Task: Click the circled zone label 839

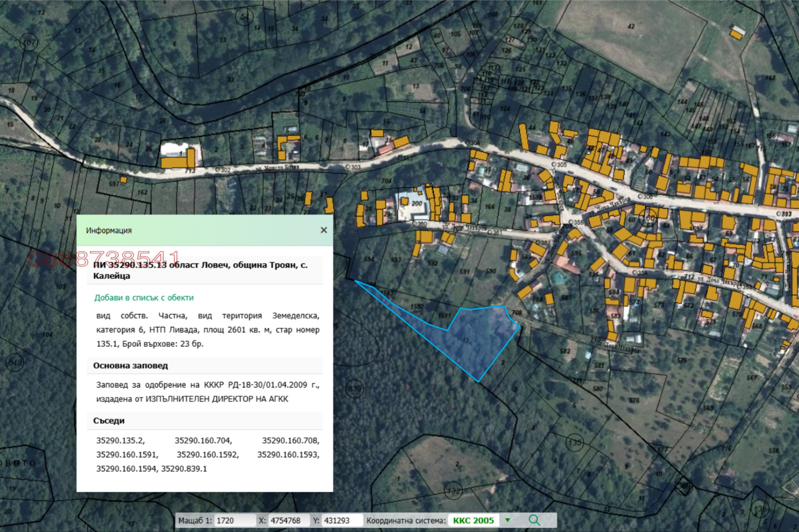Action: tap(354, 388)
